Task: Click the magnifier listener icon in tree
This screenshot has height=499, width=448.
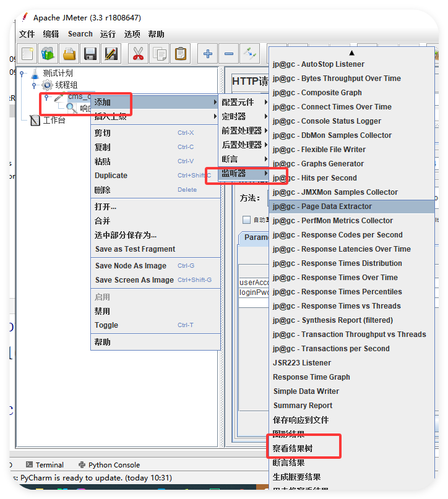Action: point(71,108)
